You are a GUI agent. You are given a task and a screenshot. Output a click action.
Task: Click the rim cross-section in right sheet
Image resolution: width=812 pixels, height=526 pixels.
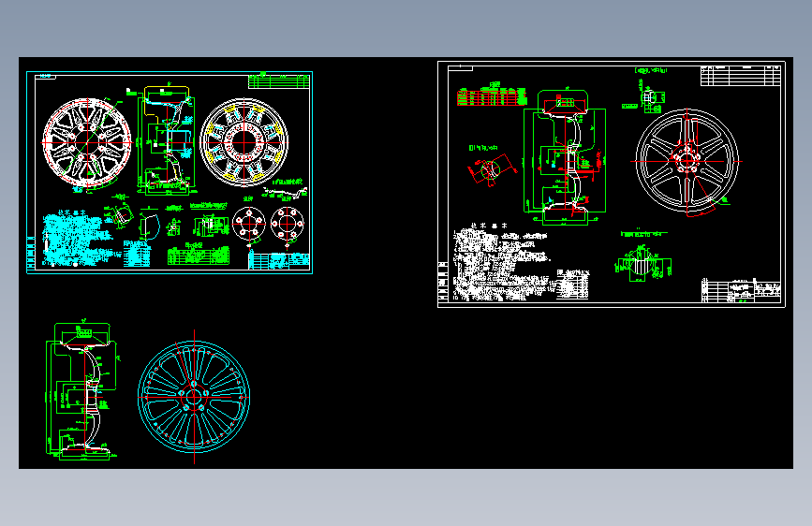click(565, 158)
